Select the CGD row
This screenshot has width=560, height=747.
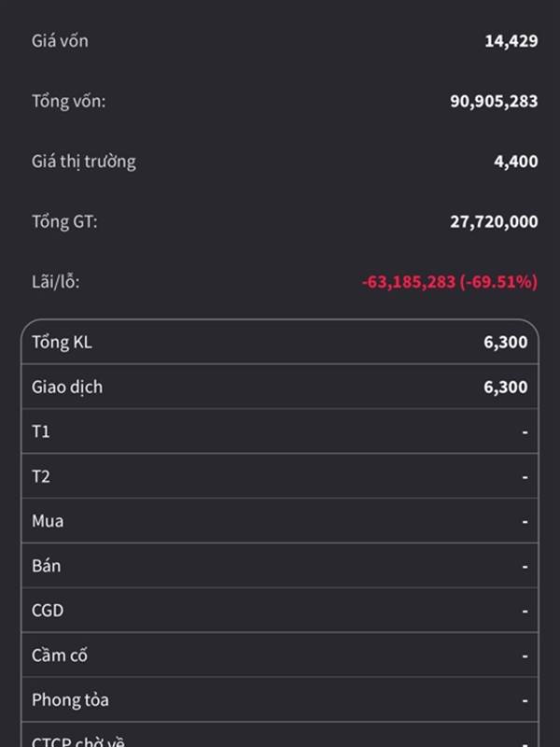pyautogui.click(x=280, y=611)
